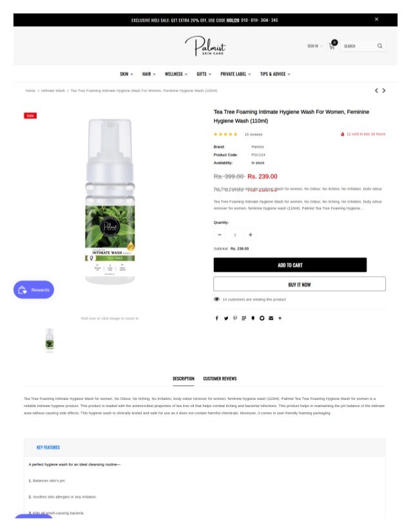Decrease quantity with minus button

pos(220,234)
